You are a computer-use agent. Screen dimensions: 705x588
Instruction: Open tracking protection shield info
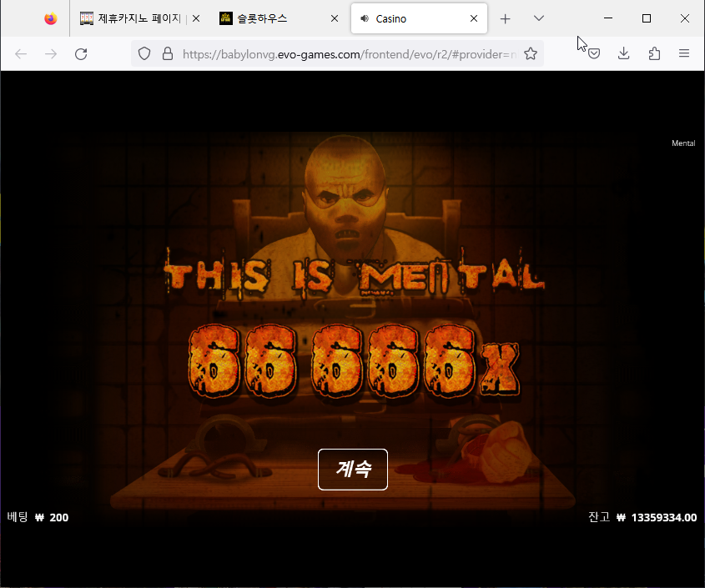[x=144, y=53]
